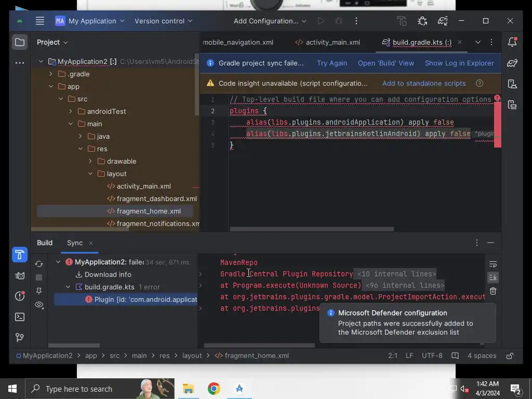
Task: Toggle the eye view options in Build panel
Action: pyautogui.click(x=39, y=304)
